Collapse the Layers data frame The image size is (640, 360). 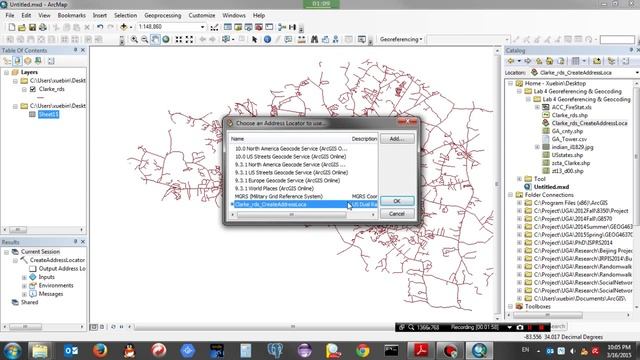[7, 72]
